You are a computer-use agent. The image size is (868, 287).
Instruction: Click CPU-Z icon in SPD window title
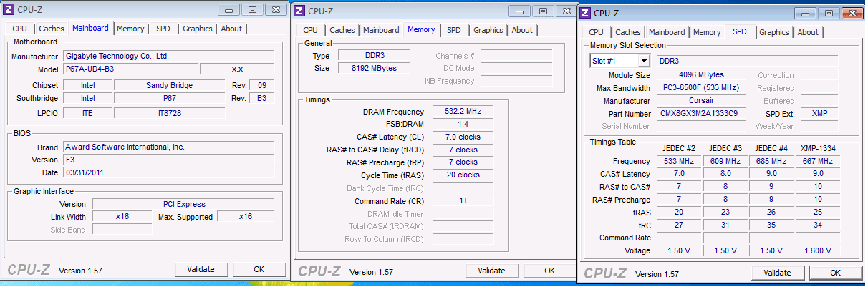(x=586, y=13)
